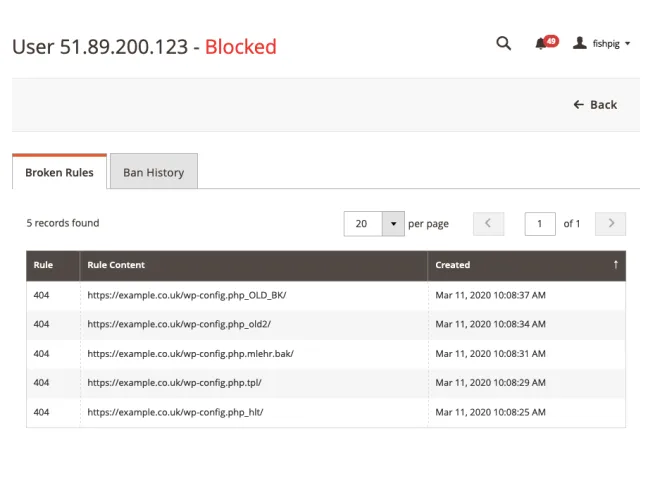Image resolution: width=648 pixels, height=477 pixels.
Task: Open the per page dropdown arrow
Action: [393, 224]
